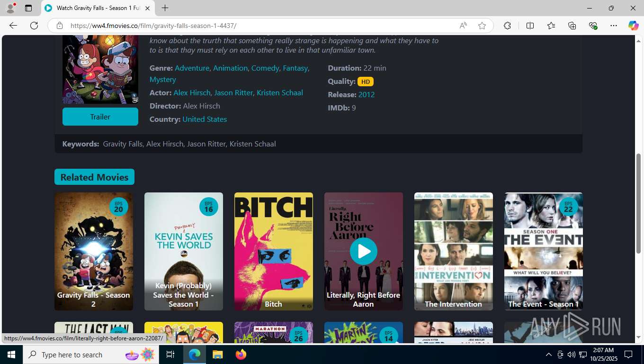Open Collections panel
Screen dimensions: 644x364
click(x=572, y=26)
